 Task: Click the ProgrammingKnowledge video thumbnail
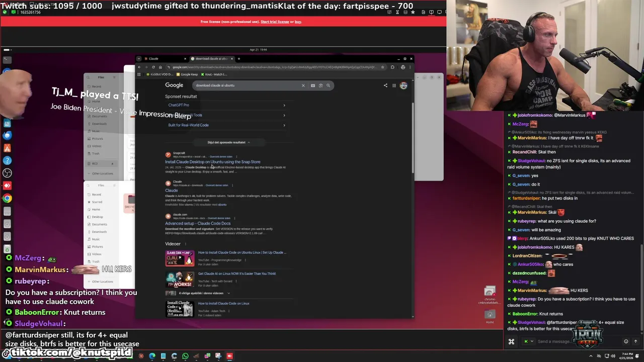(x=180, y=258)
